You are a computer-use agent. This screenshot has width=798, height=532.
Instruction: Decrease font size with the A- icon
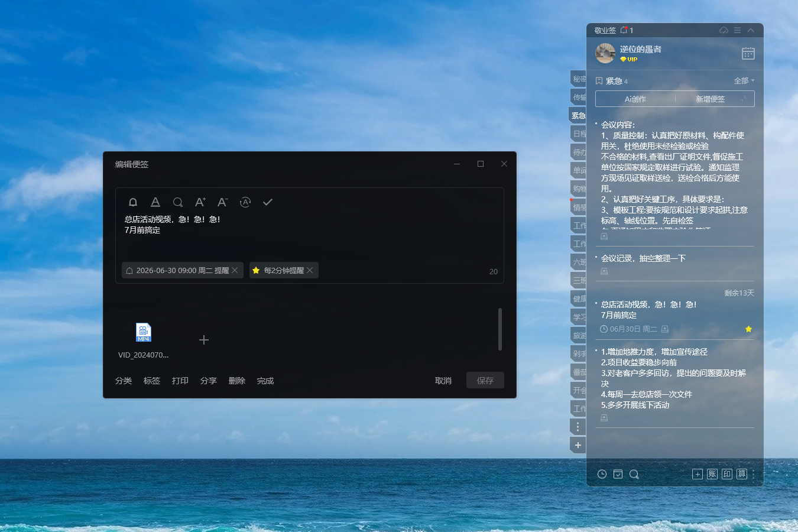pyautogui.click(x=223, y=202)
